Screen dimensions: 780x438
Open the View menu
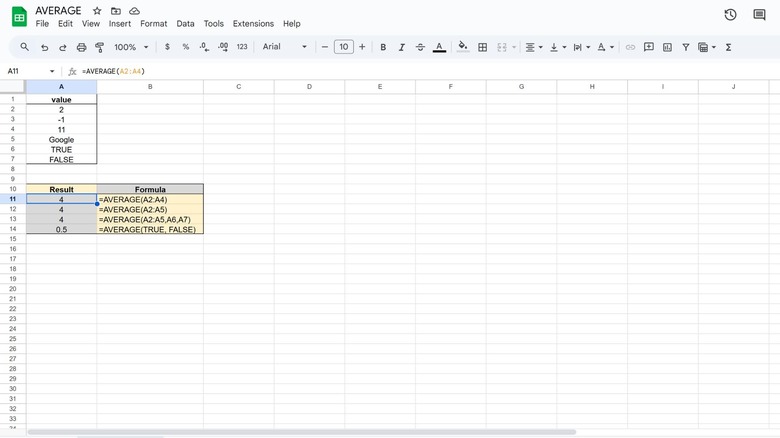click(x=91, y=23)
